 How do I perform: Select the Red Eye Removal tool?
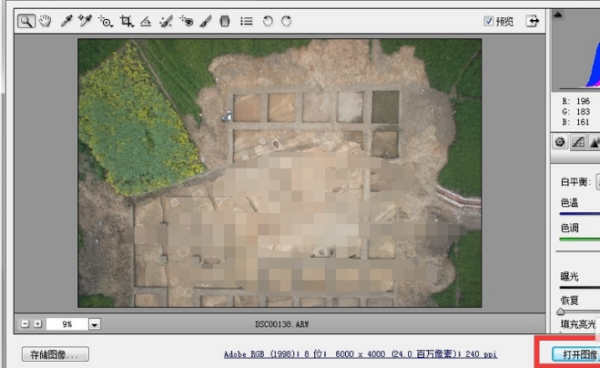pyautogui.click(x=186, y=21)
